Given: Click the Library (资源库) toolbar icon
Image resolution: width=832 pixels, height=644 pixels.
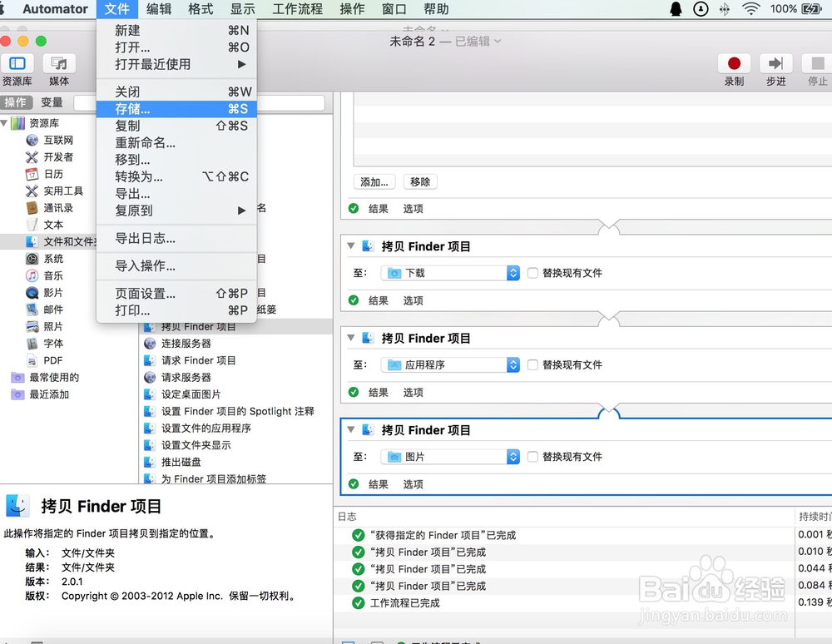Looking at the screenshot, I should pos(17,64).
